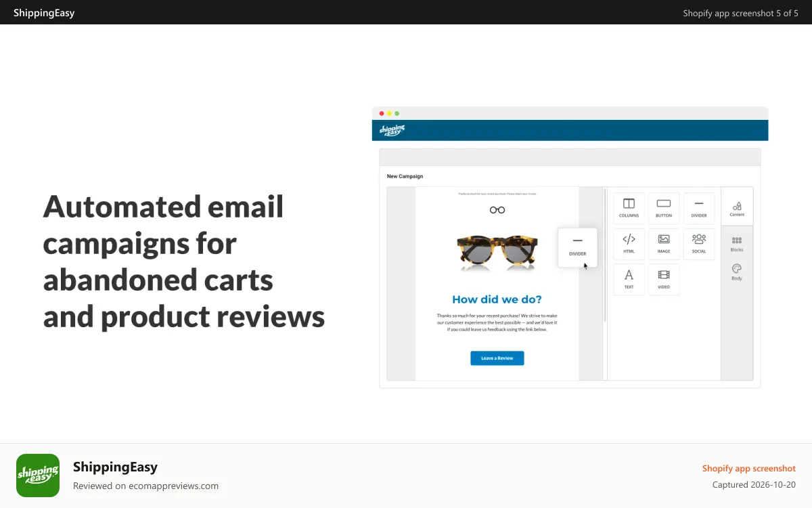This screenshot has height=508, width=812.
Task: Select the Columns content block
Action: pos(629,208)
